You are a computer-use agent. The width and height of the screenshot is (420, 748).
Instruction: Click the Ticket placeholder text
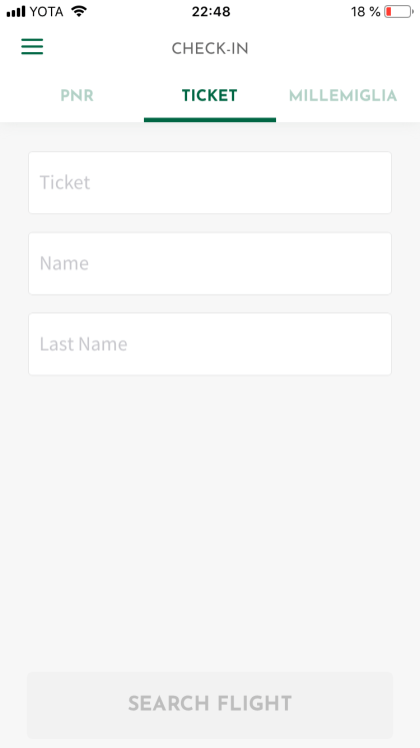pyautogui.click(x=65, y=183)
